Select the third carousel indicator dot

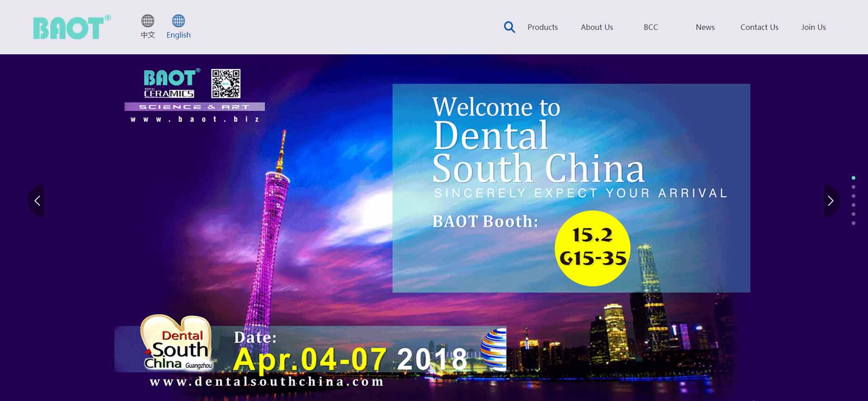click(853, 196)
